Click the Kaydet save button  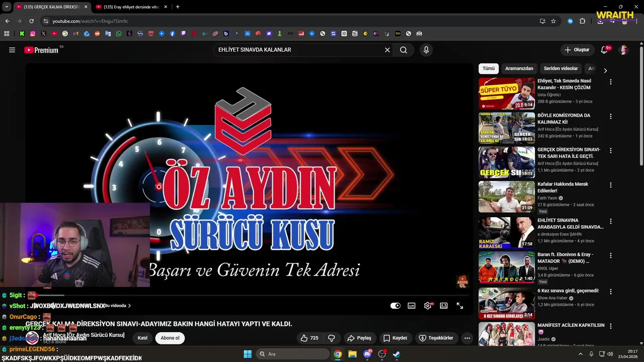(x=395, y=338)
